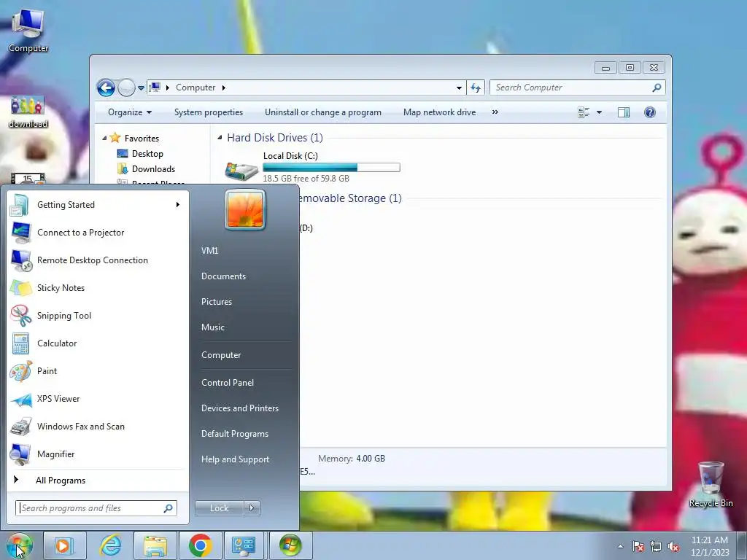
Task: Go back in Explorer window
Action: [x=106, y=87]
